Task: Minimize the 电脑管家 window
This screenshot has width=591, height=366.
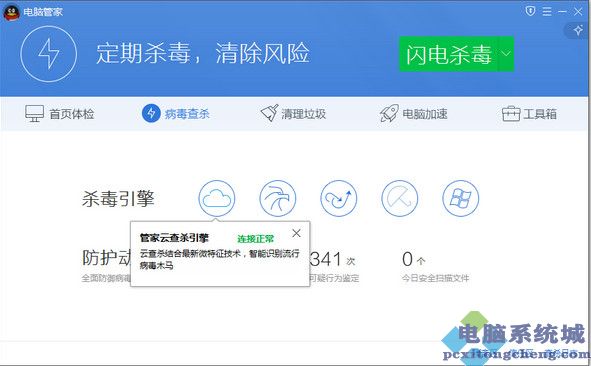Action: pos(562,12)
